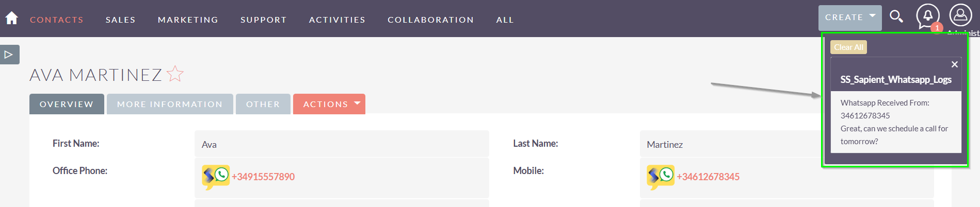Screen dimensions: 980x207
Task: Close the SS_Sapient_Whatsapp_Logs notification
Action: tap(954, 64)
